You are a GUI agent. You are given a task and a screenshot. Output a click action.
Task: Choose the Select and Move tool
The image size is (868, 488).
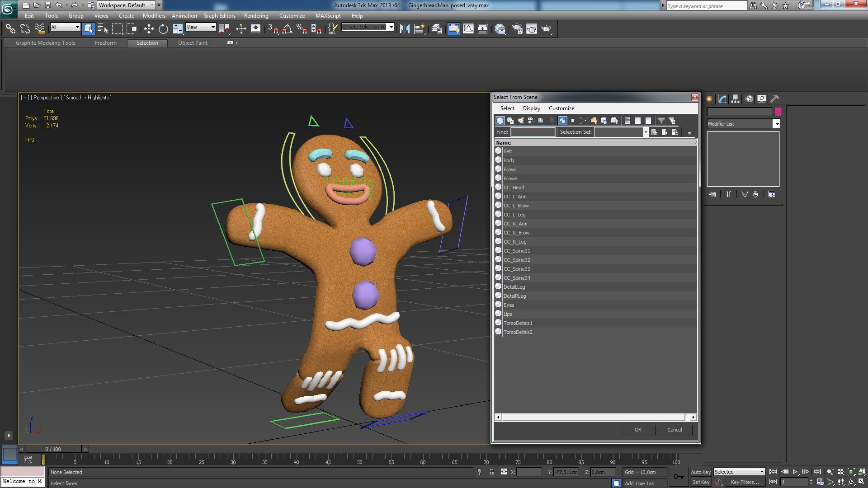(x=149, y=29)
